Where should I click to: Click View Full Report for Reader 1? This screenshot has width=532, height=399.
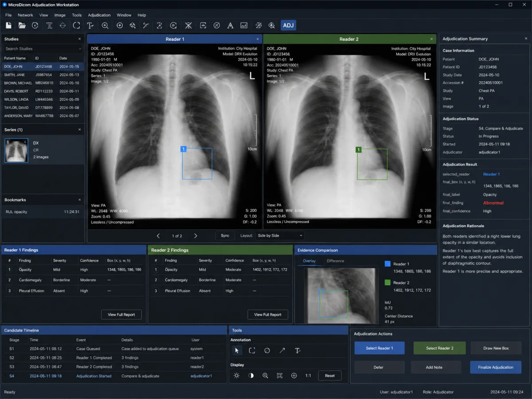click(x=121, y=315)
